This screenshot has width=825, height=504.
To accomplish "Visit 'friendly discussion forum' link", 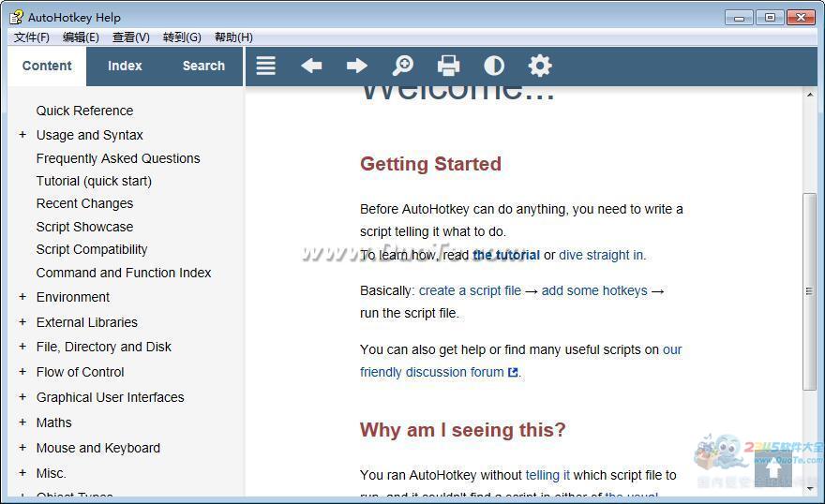I will tap(432, 372).
